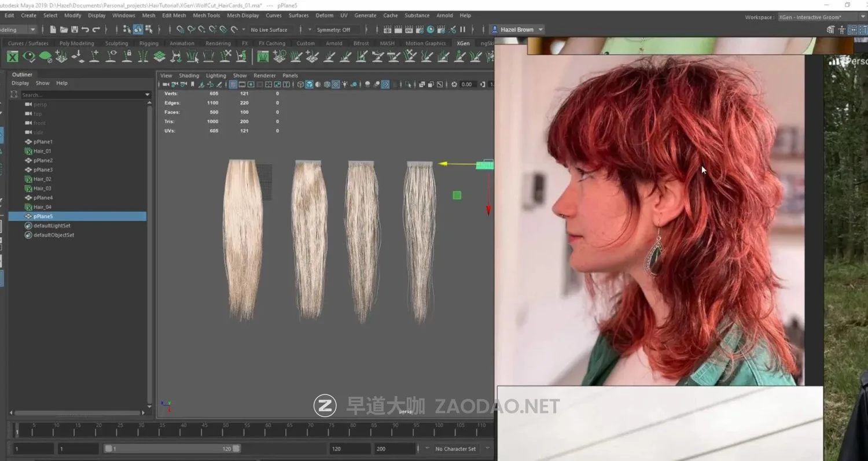The height and width of the screenshot is (461, 868).
Task: Open the Hazel Brown account dropdown
Action: 518,29
